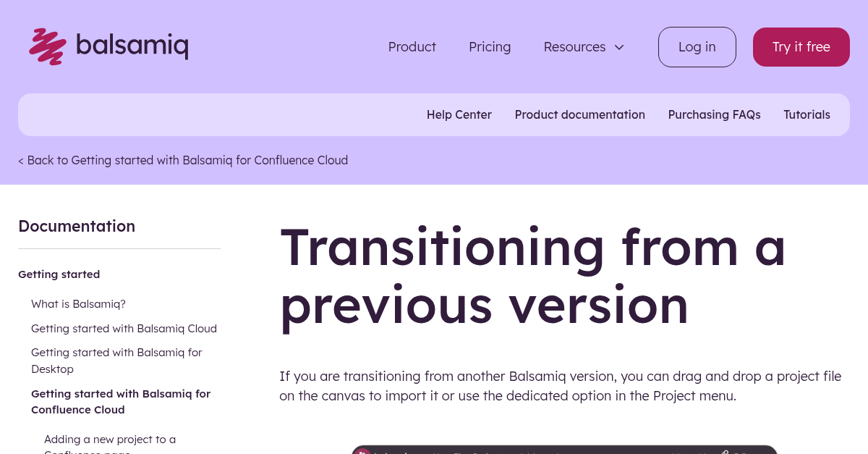This screenshot has height=454, width=868.
Task: Open the Help Center tab
Action: coord(459,114)
